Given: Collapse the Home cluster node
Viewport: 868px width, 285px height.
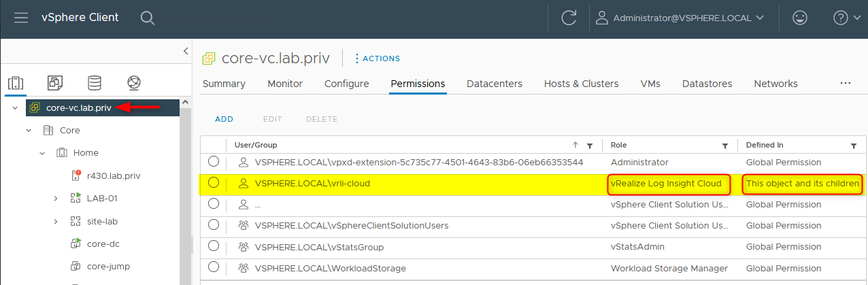Looking at the screenshot, I should point(42,153).
